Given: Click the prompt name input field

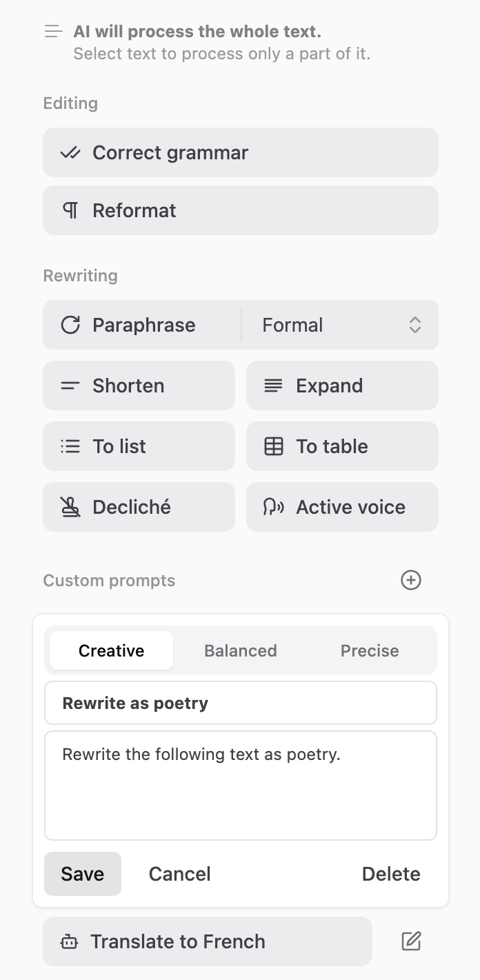Looking at the screenshot, I should click(240, 702).
